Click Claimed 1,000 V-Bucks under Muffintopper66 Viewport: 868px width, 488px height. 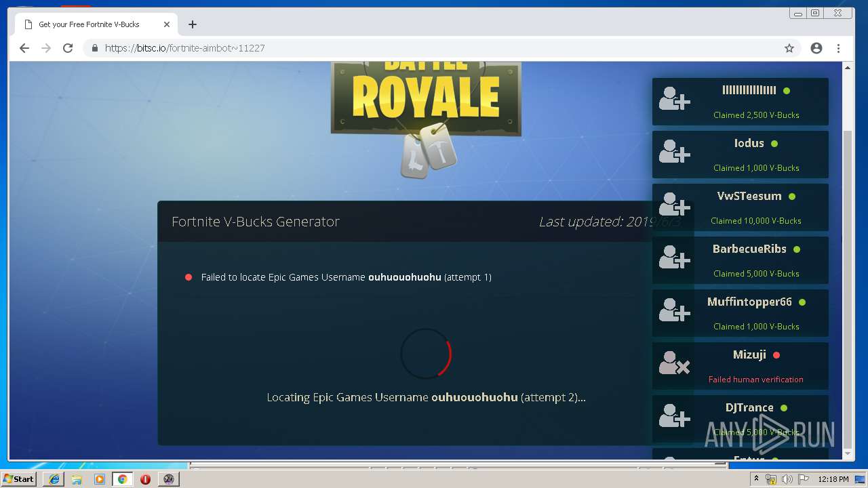pos(756,327)
